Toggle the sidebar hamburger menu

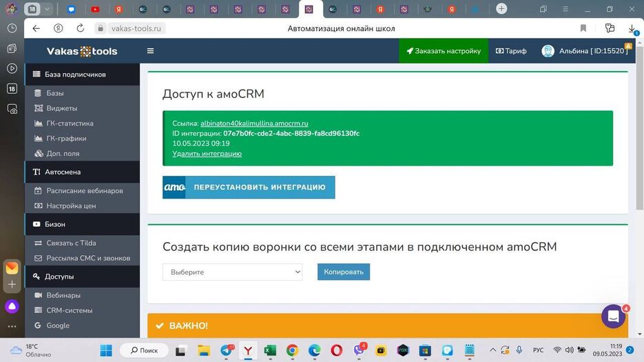[150, 50]
